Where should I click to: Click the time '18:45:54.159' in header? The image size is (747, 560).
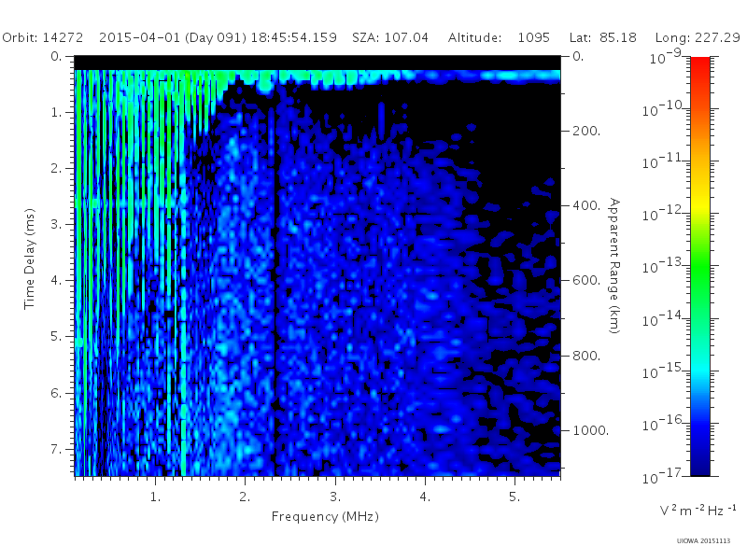click(x=293, y=37)
